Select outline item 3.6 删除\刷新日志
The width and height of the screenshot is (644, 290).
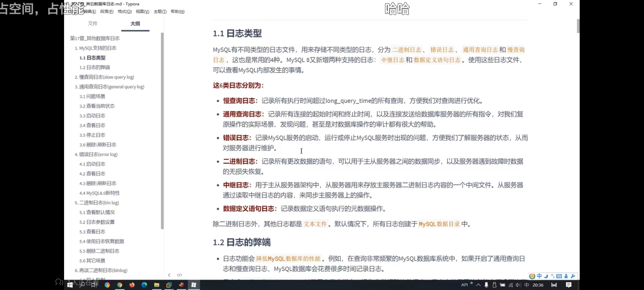click(98, 145)
